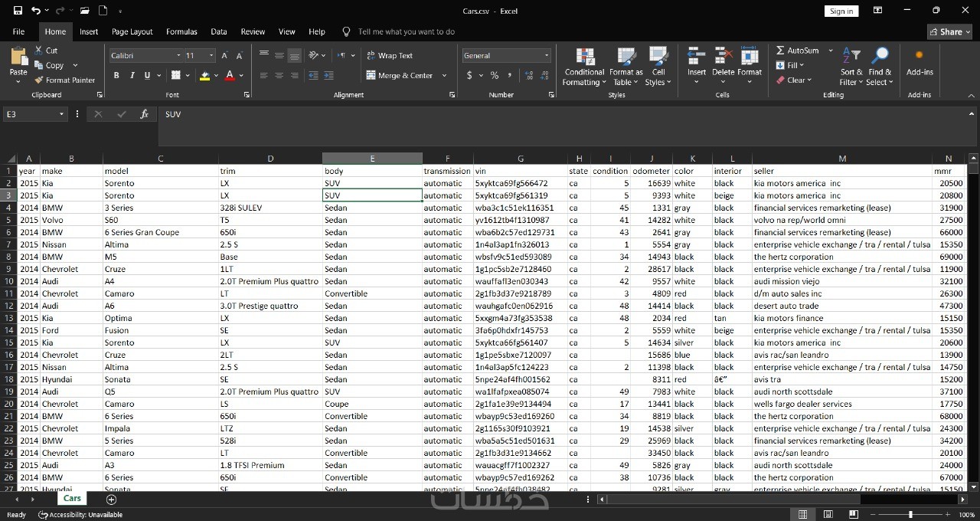
Task: Click the Insert Function fx icon
Action: pos(144,114)
